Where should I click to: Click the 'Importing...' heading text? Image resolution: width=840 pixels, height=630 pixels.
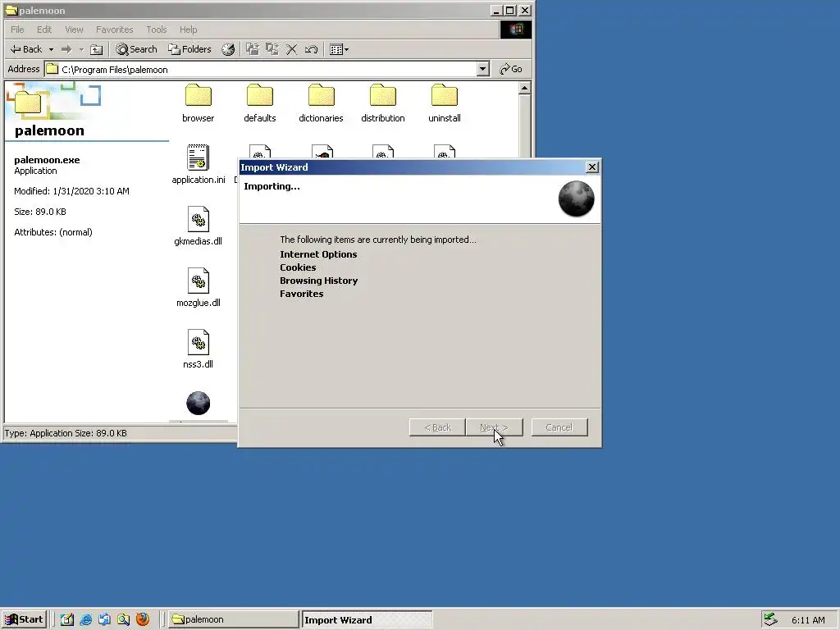[272, 186]
